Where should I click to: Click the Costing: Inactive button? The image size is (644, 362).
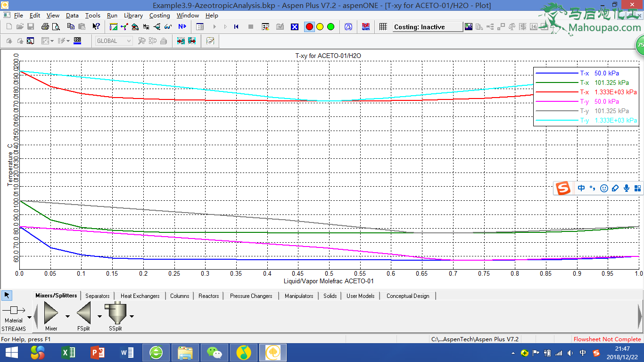tap(428, 27)
